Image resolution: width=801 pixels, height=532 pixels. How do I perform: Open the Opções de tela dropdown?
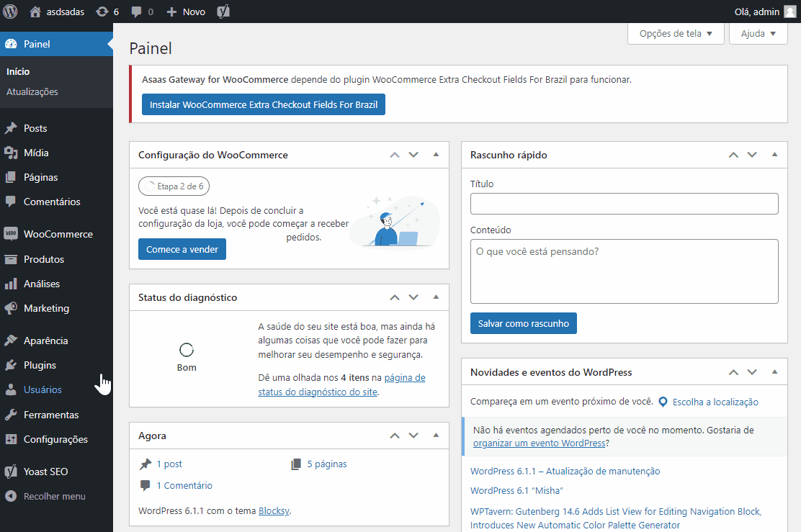[676, 34]
